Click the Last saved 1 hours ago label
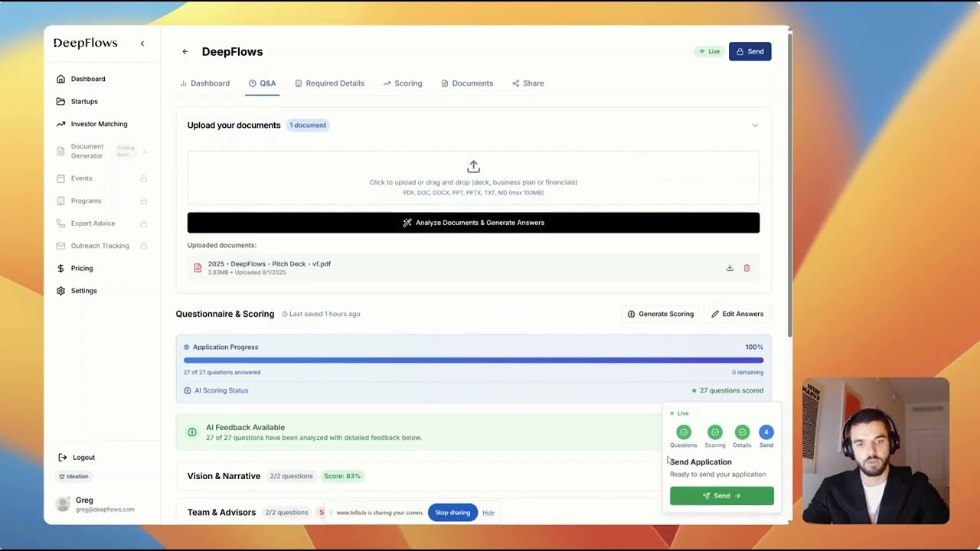 pos(321,314)
